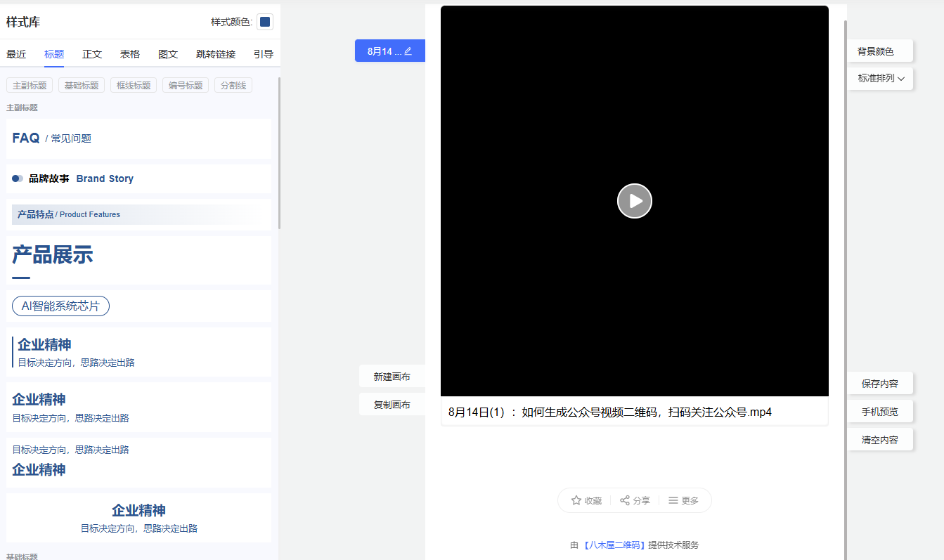
Task: Click 新建画布 button
Action: [392, 377]
